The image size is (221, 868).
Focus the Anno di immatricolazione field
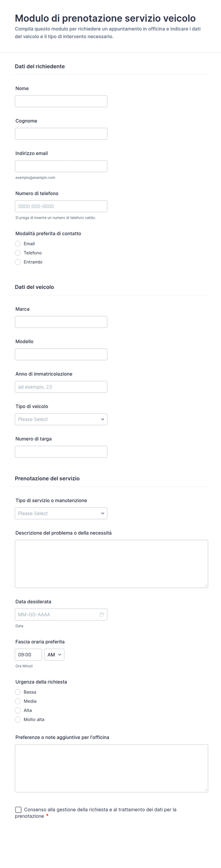(61, 387)
